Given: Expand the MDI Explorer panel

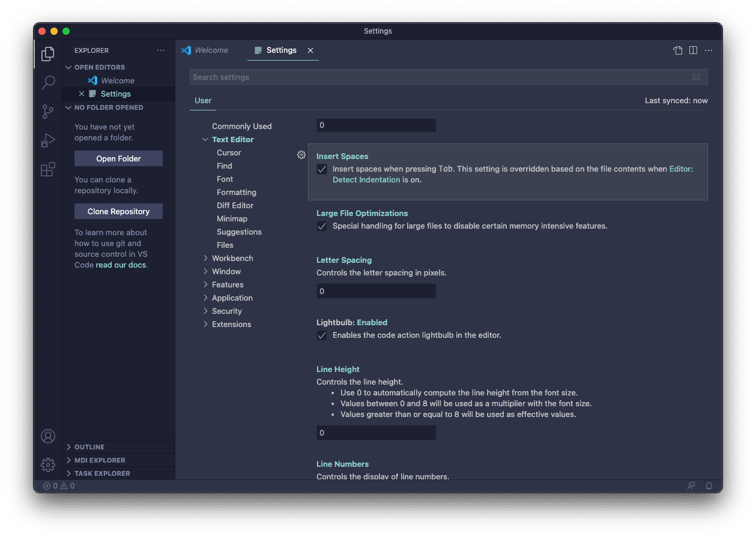Looking at the screenshot, I should coord(118,460).
